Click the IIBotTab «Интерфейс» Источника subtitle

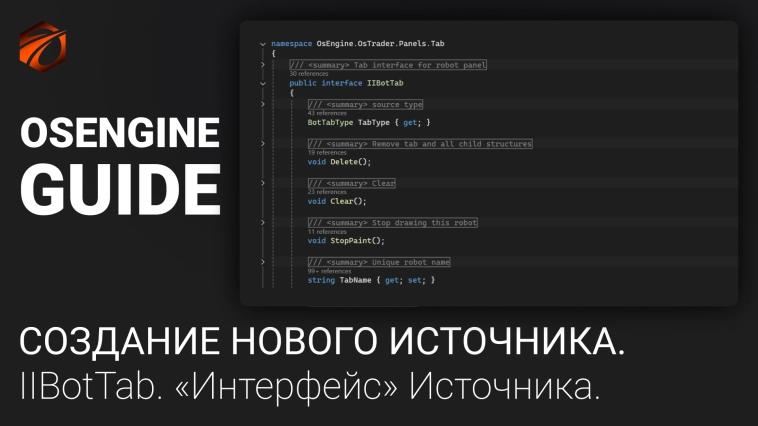click(309, 386)
